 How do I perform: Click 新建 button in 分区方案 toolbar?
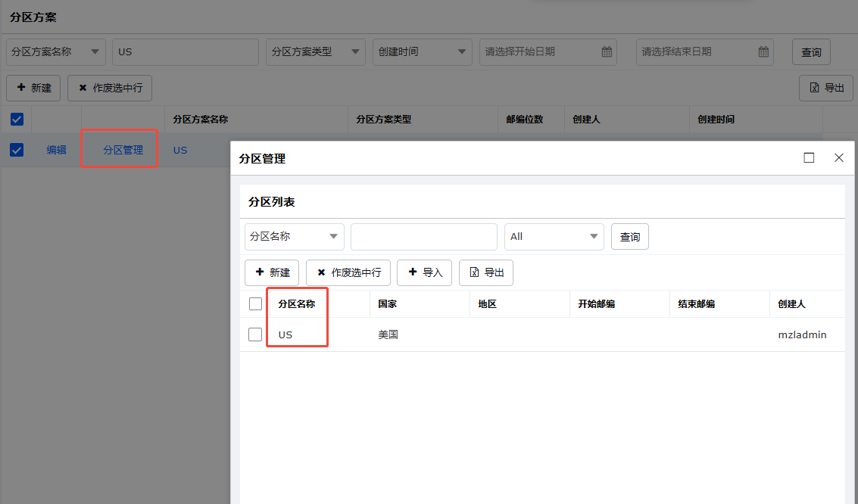click(x=33, y=88)
